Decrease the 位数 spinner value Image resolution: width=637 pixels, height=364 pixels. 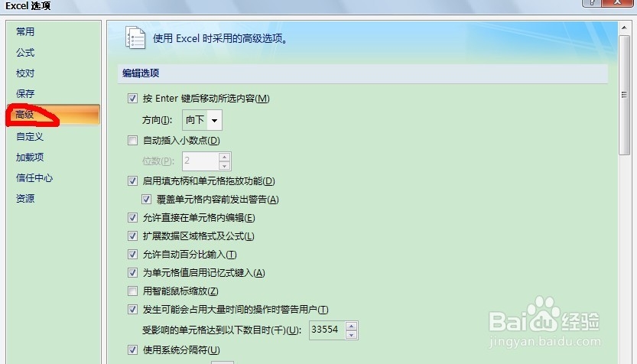coord(225,165)
